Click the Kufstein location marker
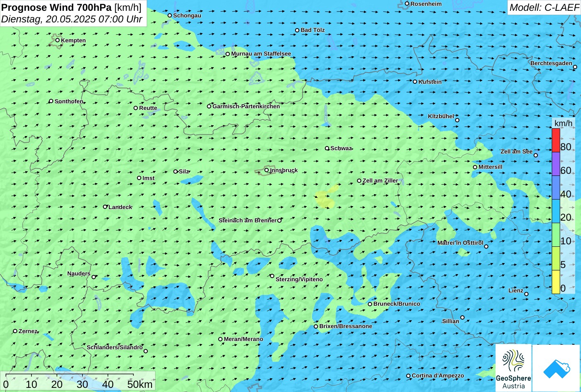Screen dimensions: 581x392 tap(415, 82)
